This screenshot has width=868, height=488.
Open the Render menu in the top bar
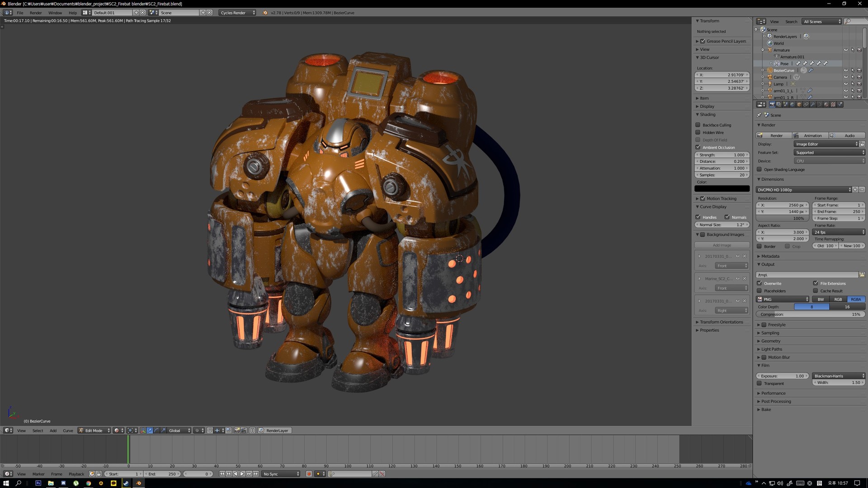[36, 13]
